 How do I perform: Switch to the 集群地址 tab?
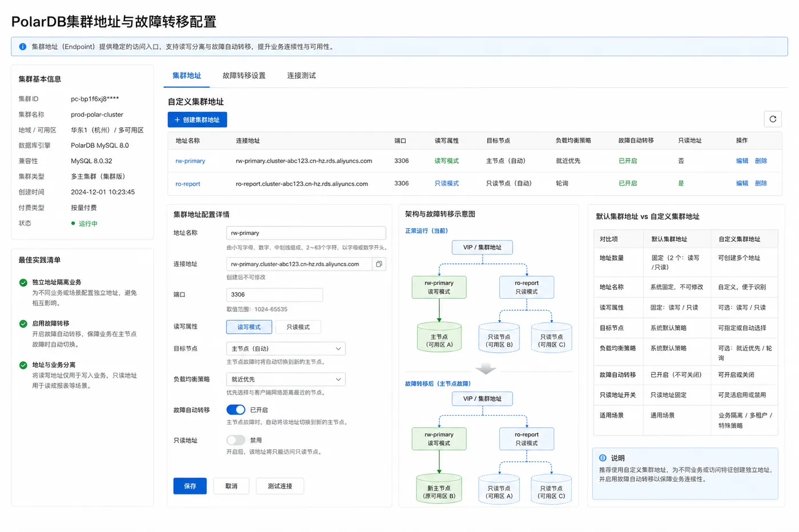tap(187, 75)
